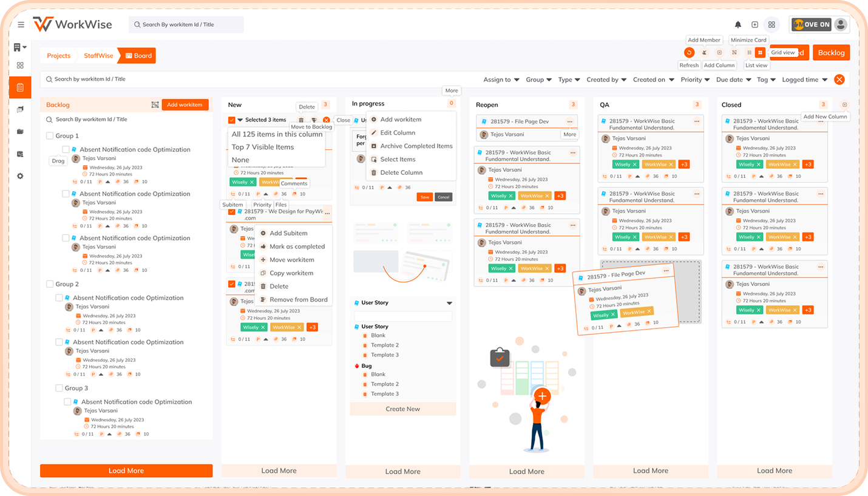Screen dimensions: 868x496
Task: Open the more menu on Reopen File Page Dev card
Action: coord(570,122)
